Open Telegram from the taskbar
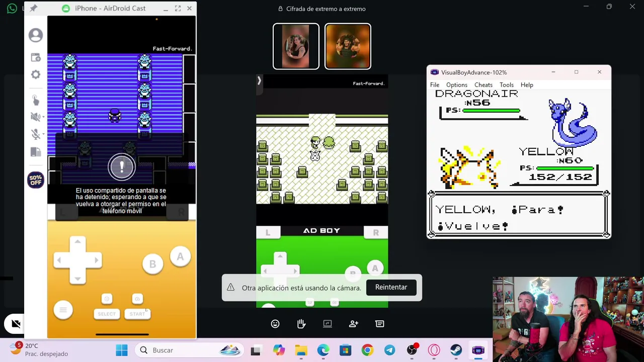The image size is (644, 362). pos(389,350)
